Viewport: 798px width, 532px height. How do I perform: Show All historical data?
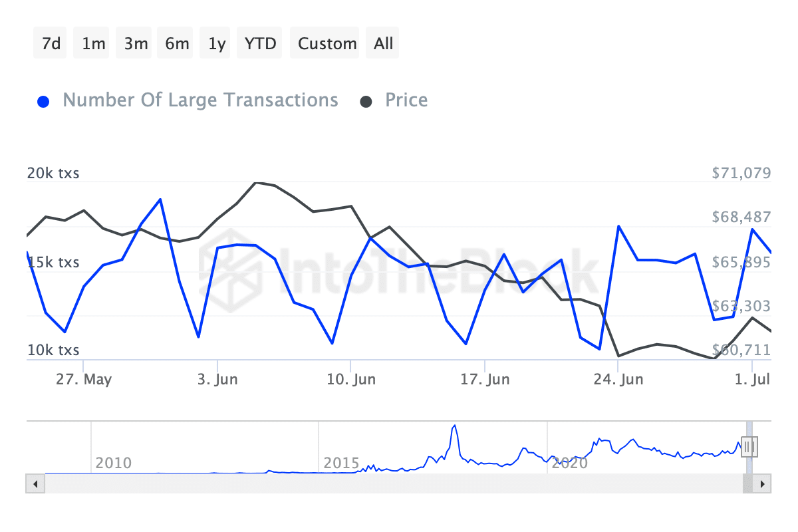pyautogui.click(x=384, y=44)
